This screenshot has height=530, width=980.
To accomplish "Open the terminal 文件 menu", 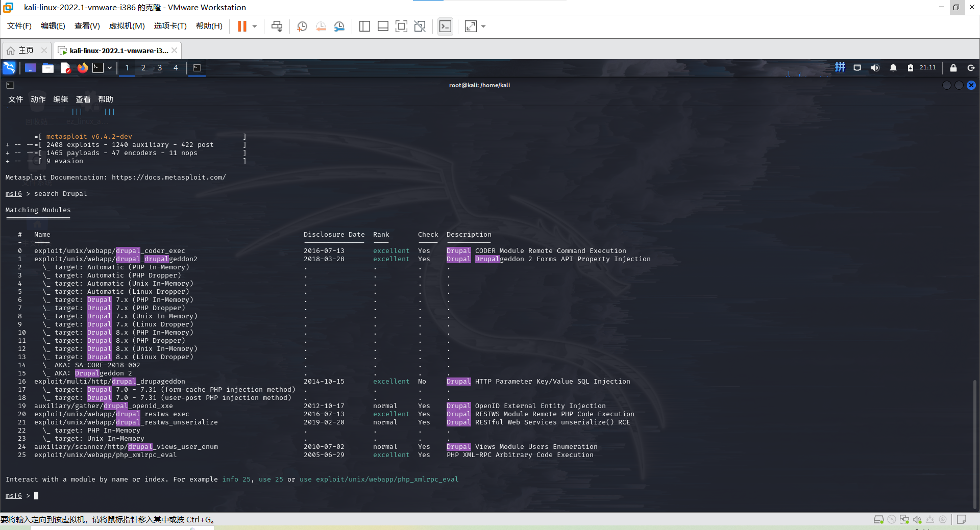I will 16,99.
